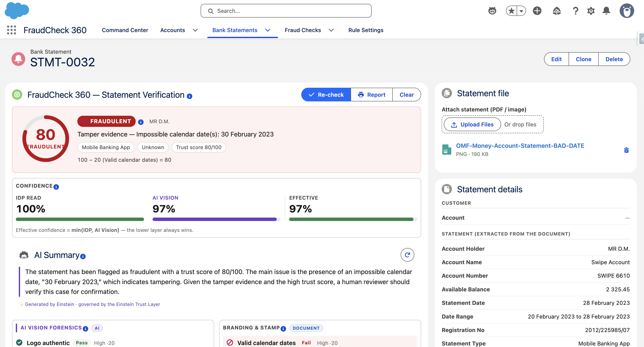Select the Trust score 80/100 pill
This screenshot has height=347, width=644.
[198, 147]
